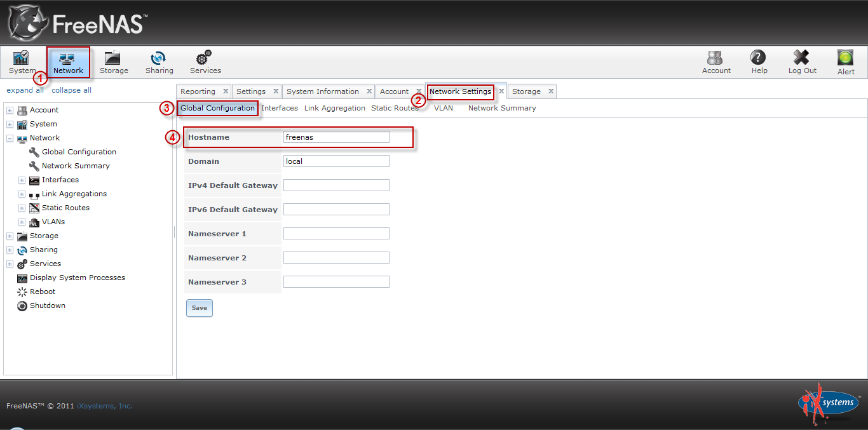Expand the Static Routes tree node
This screenshot has width=868, height=430.
tap(22, 208)
